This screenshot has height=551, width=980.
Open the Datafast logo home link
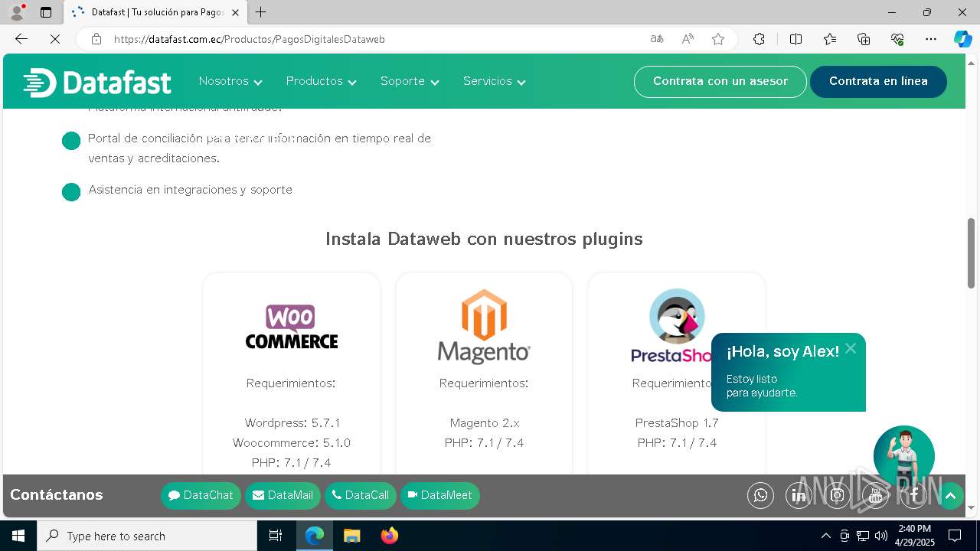[97, 82]
